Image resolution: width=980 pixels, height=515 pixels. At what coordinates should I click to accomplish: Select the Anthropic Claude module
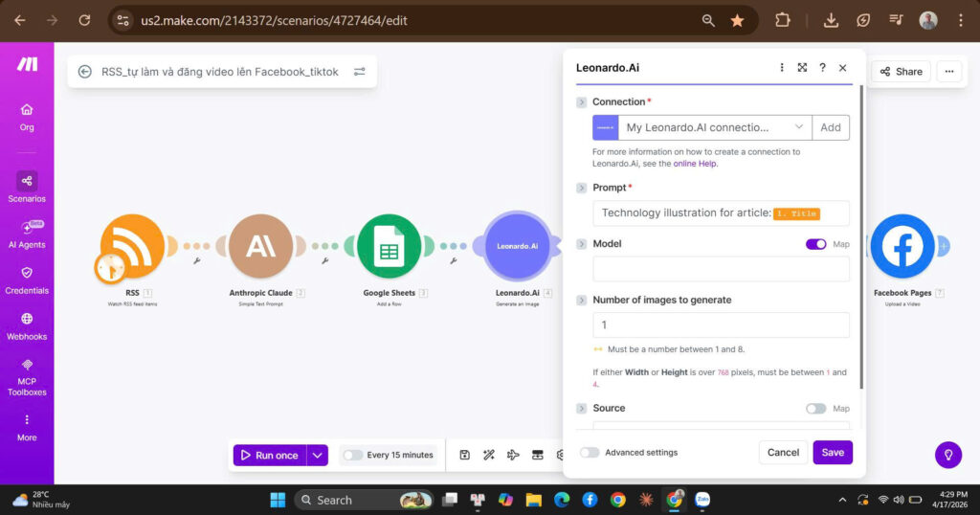(x=260, y=247)
